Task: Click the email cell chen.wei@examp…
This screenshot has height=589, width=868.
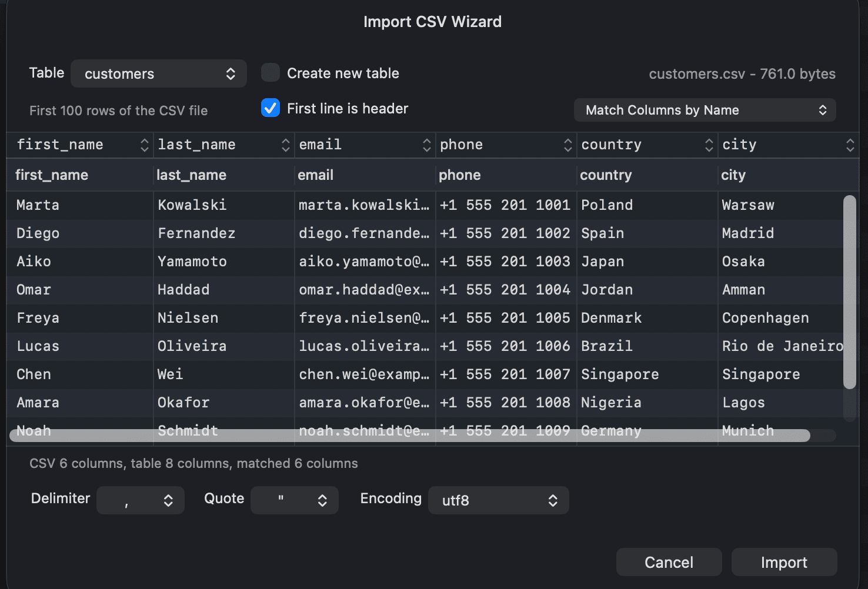Action: pyautogui.click(x=364, y=374)
